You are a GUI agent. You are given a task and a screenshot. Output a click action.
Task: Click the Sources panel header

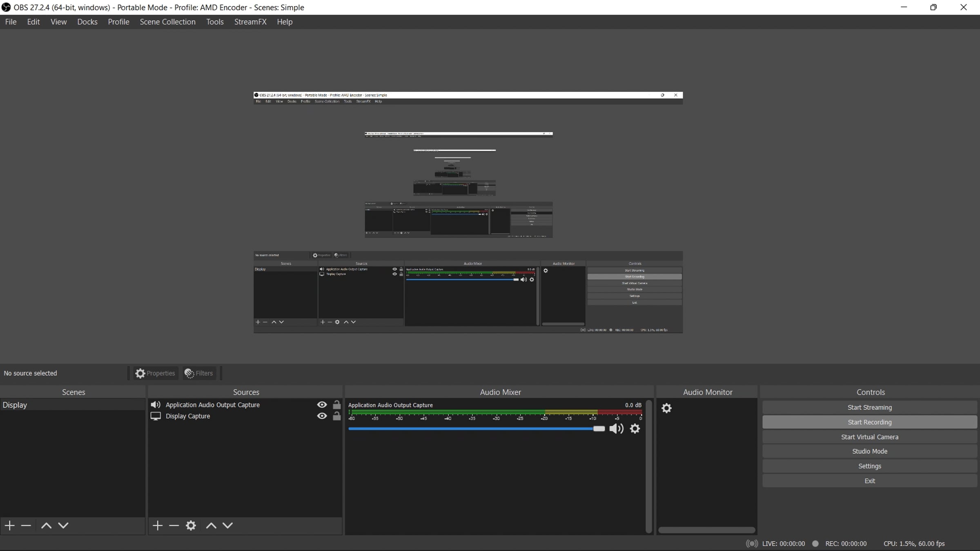(246, 392)
